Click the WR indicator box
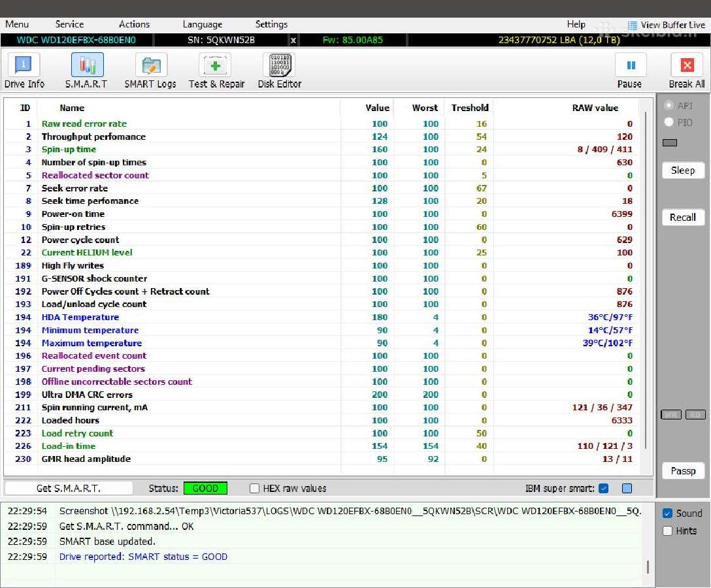This screenshot has width=711, height=588. tap(671, 414)
